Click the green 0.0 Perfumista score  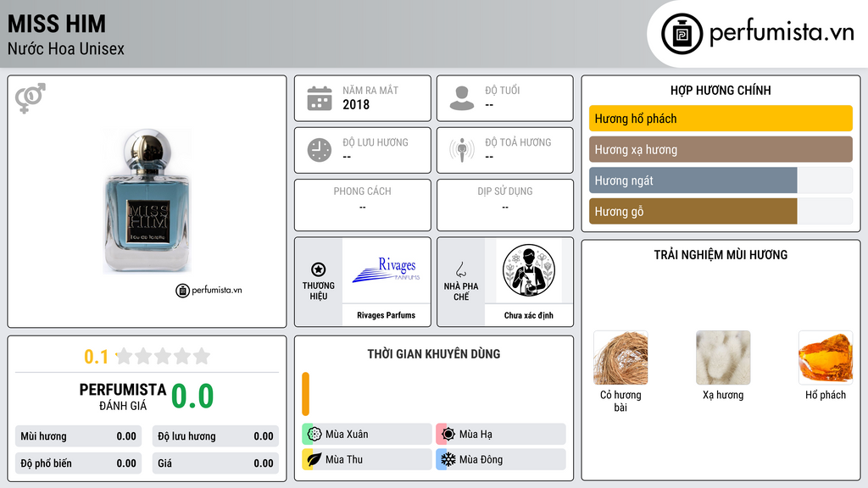tap(192, 396)
